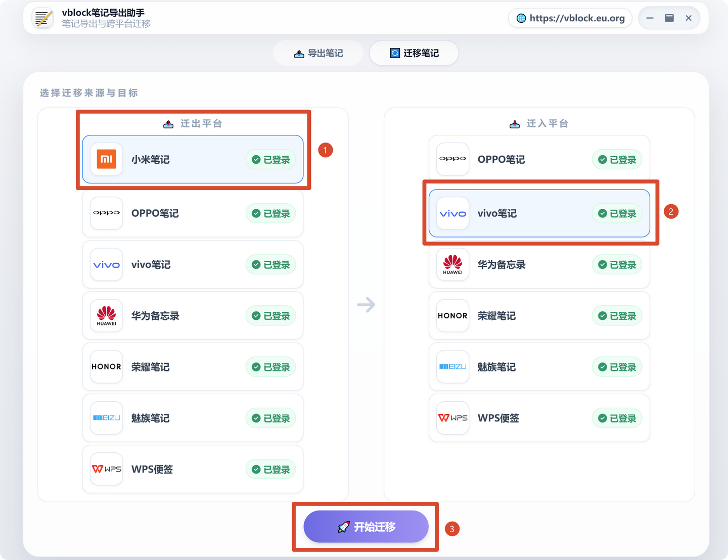Click the WPS logo in 迁出平台 list

click(x=106, y=469)
